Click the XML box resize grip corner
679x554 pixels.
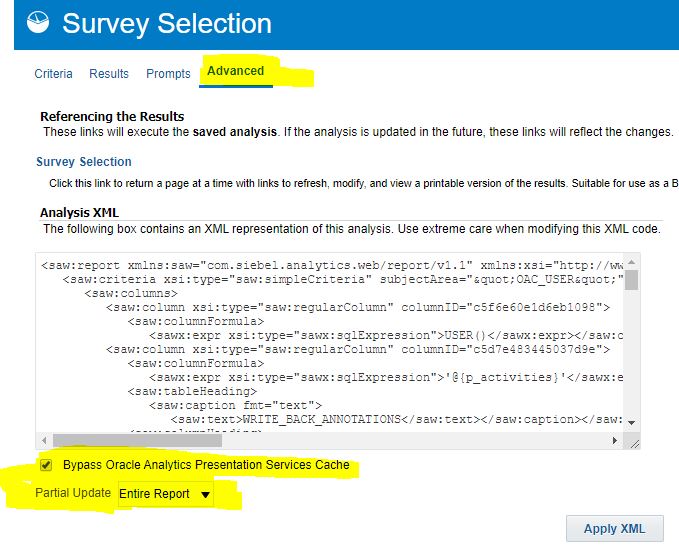pyautogui.click(x=632, y=441)
